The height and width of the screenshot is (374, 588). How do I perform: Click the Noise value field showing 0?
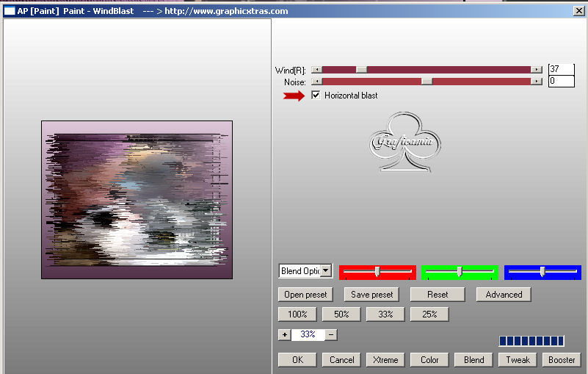(x=561, y=81)
